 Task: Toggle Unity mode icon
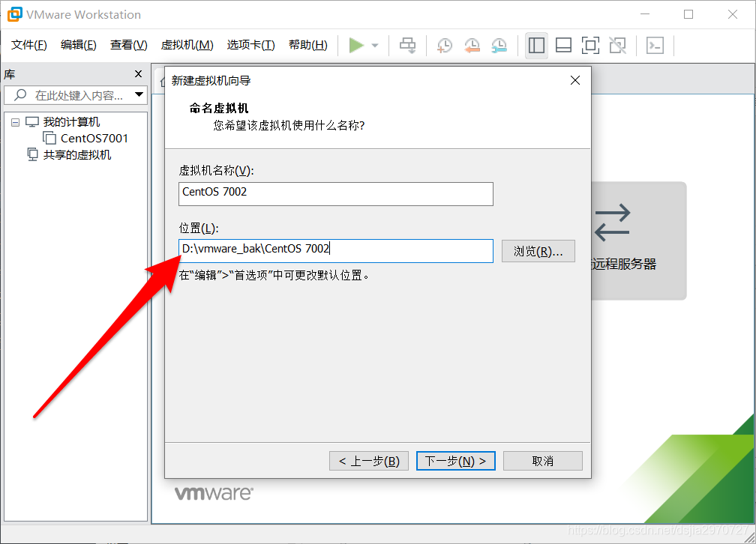618,45
